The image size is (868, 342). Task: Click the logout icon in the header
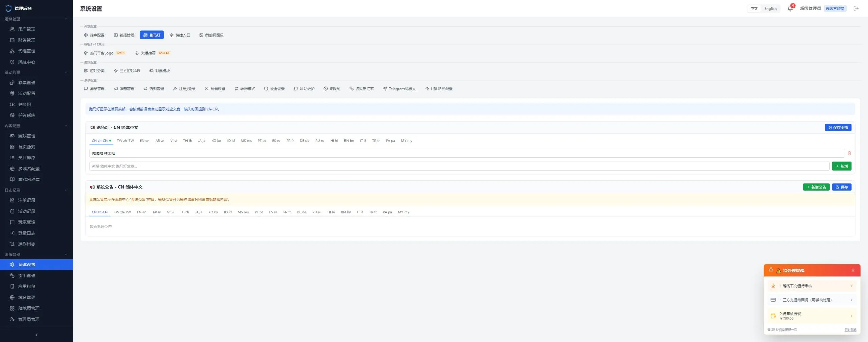tap(856, 8)
